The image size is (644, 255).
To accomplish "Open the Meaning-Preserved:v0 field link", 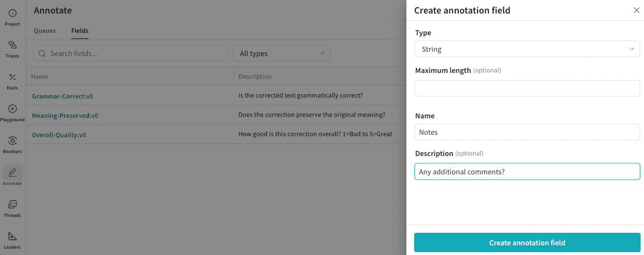I will point(65,115).
